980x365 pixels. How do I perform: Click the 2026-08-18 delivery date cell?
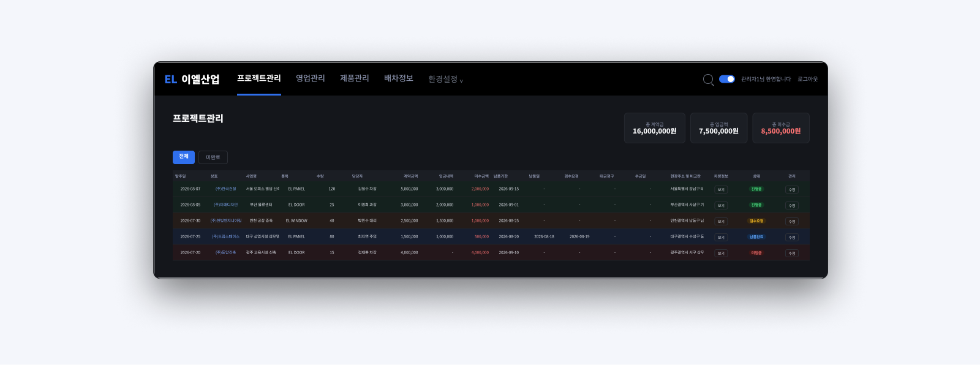tap(544, 237)
